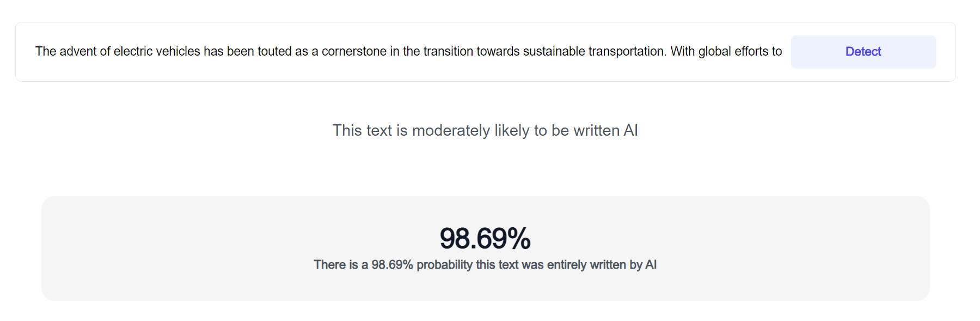
Task: Click 'With global efforts to' text end
Action: 782,52
